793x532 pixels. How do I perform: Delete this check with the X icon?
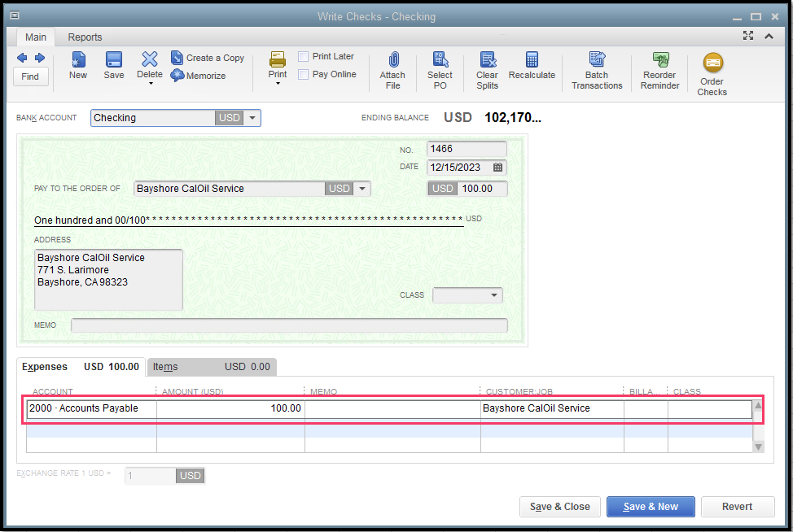click(x=150, y=59)
